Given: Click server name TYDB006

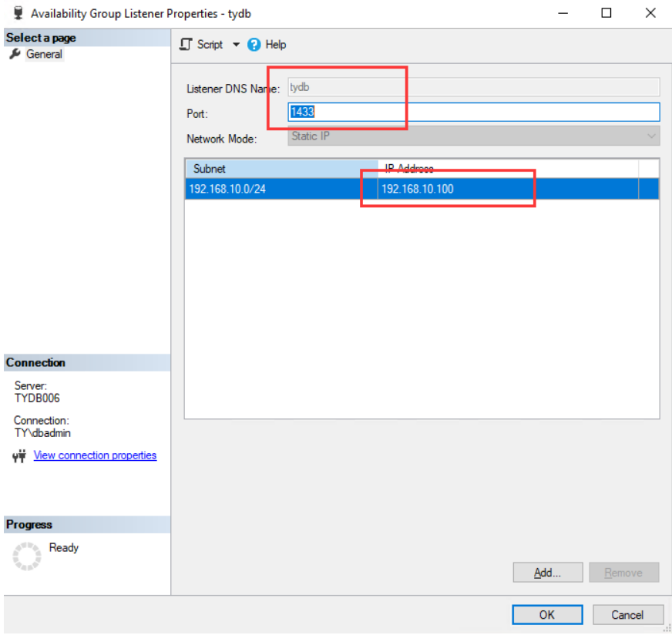Looking at the screenshot, I should click(x=37, y=398).
